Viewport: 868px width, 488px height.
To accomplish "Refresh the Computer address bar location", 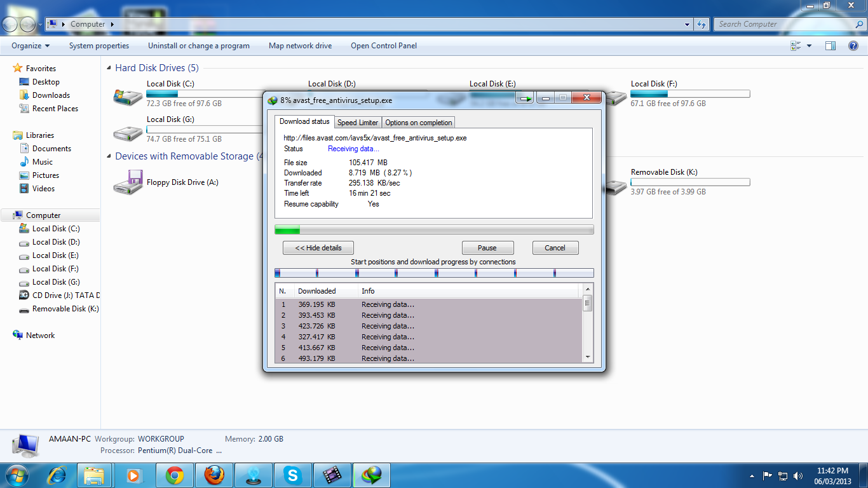I will (x=702, y=24).
